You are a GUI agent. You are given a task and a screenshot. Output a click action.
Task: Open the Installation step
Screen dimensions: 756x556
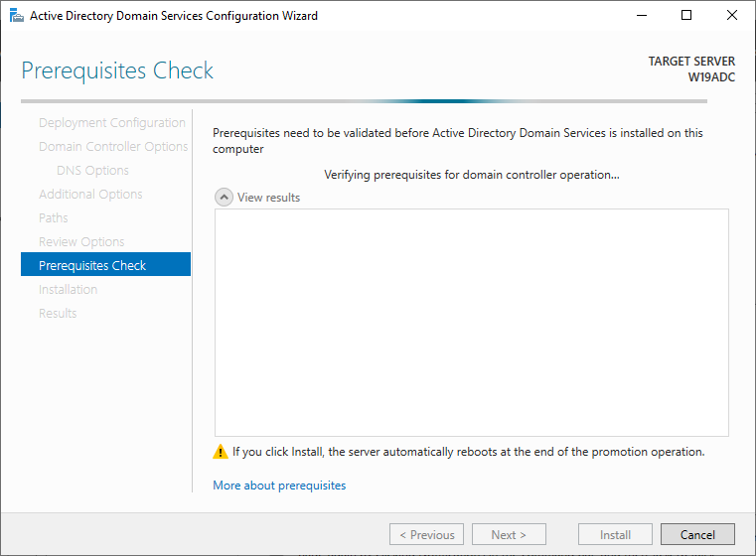coord(68,290)
